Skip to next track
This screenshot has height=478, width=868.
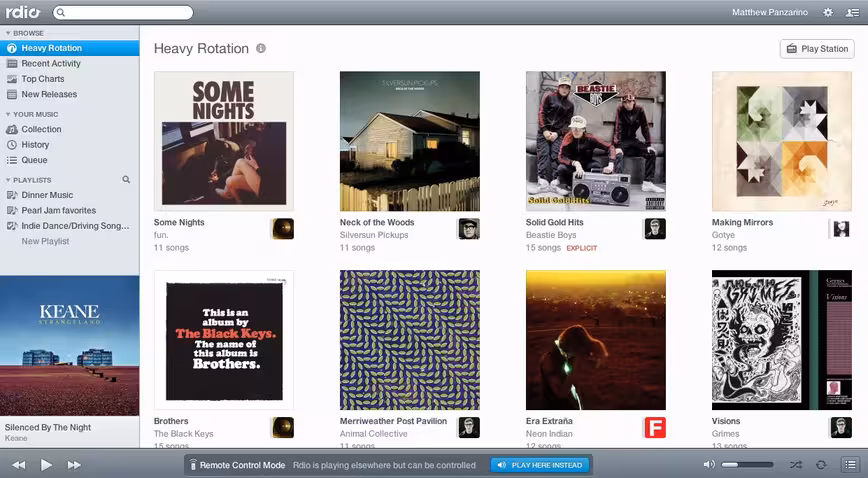click(x=74, y=465)
